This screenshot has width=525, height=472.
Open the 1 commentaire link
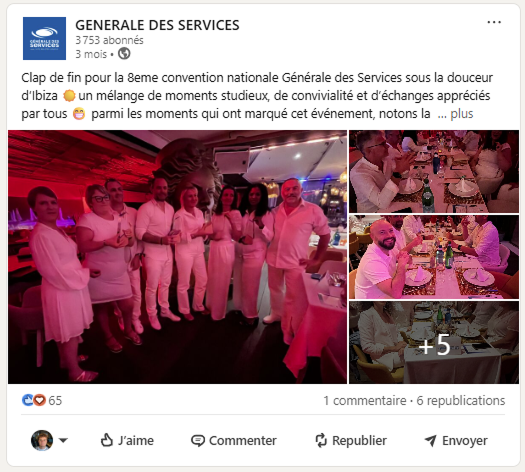pyautogui.click(x=365, y=400)
